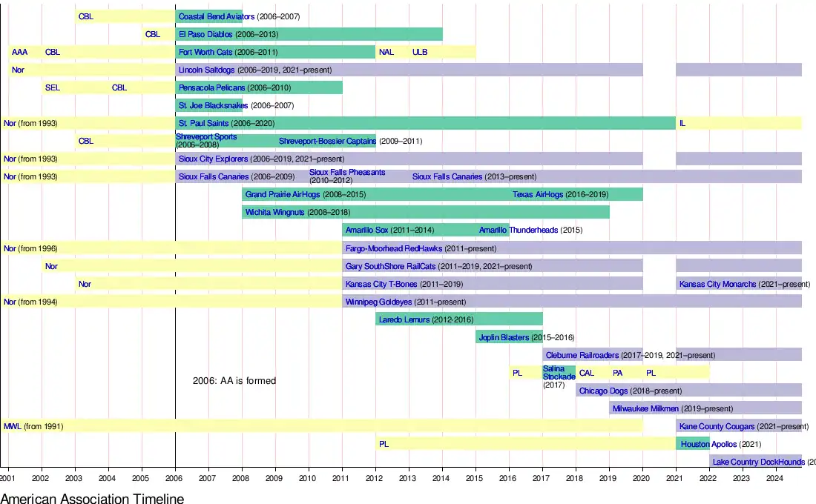Select Fort Worth Cats in the timeline
Image resolution: width=816 pixels, height=504 pixels.
click(205, 52)
